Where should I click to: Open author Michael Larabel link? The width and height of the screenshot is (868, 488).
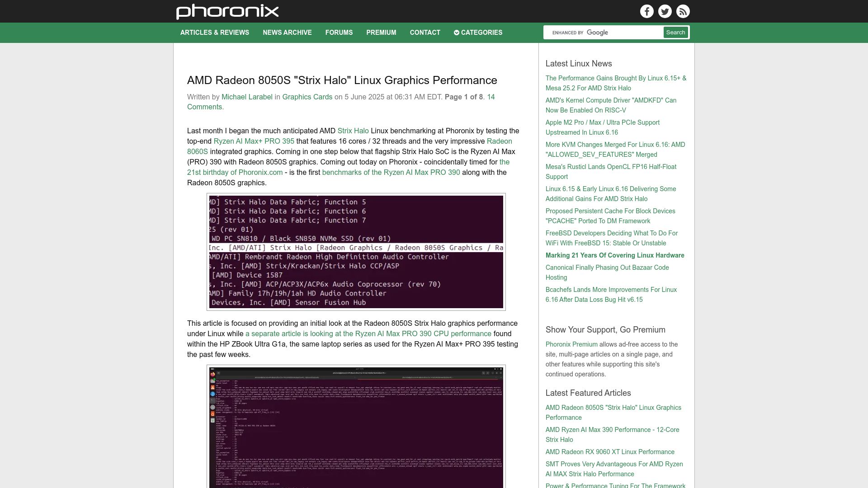coord(247,97)
